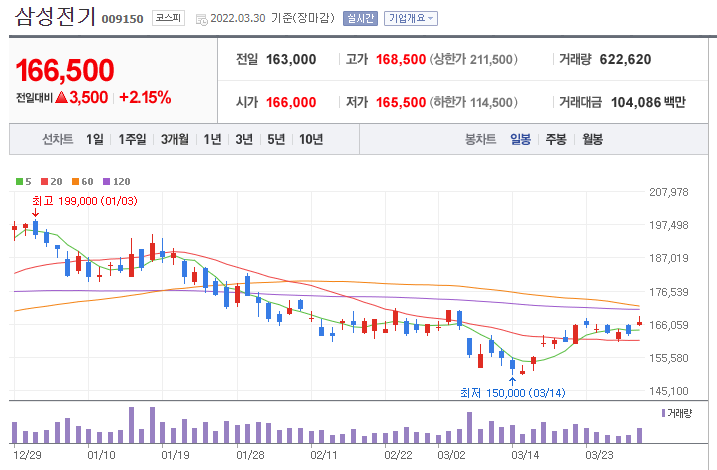Click the 01/10 date axis label

101,455
